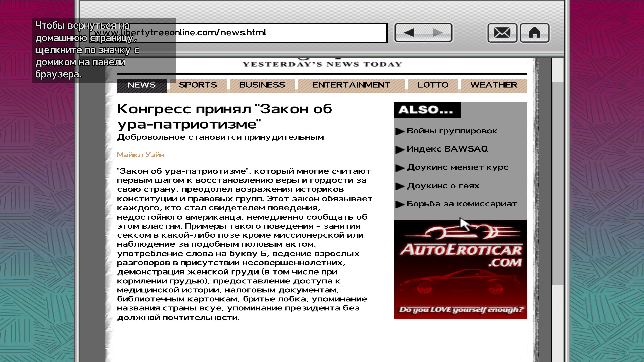Viewport: 644px width, 362px height.
Task: Click the AutoEroticar.com advertisement banner
Action: click(461, 269)
